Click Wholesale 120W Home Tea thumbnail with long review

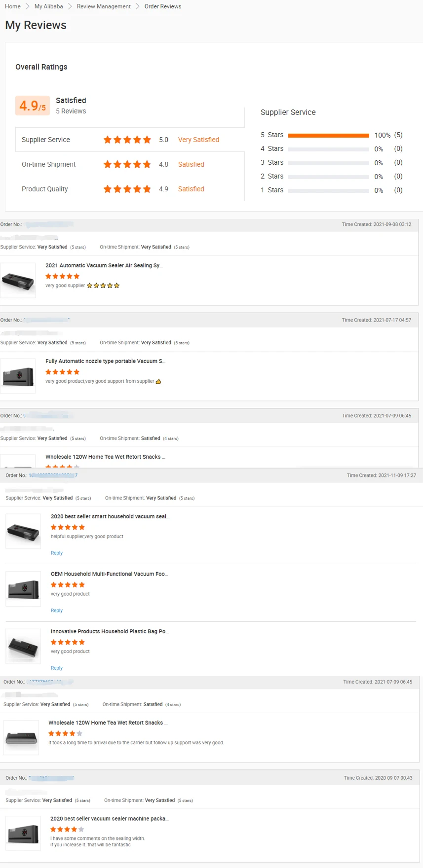[x=21, y=738]
